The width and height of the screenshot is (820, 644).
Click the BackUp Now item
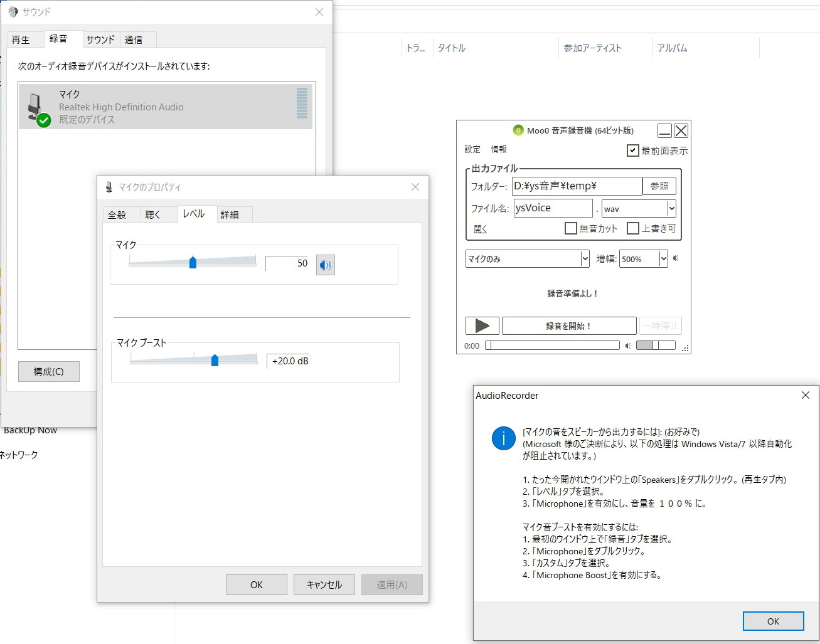pos(30,430)
